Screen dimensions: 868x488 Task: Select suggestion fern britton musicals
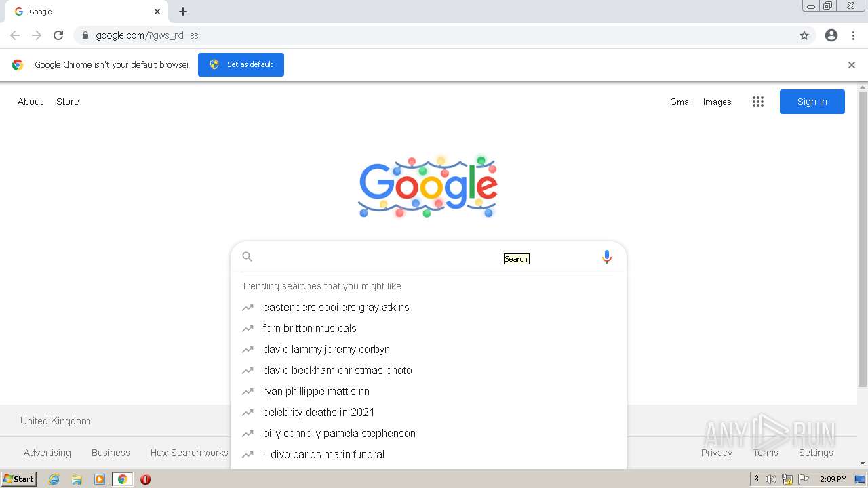(x=310, y=329)
